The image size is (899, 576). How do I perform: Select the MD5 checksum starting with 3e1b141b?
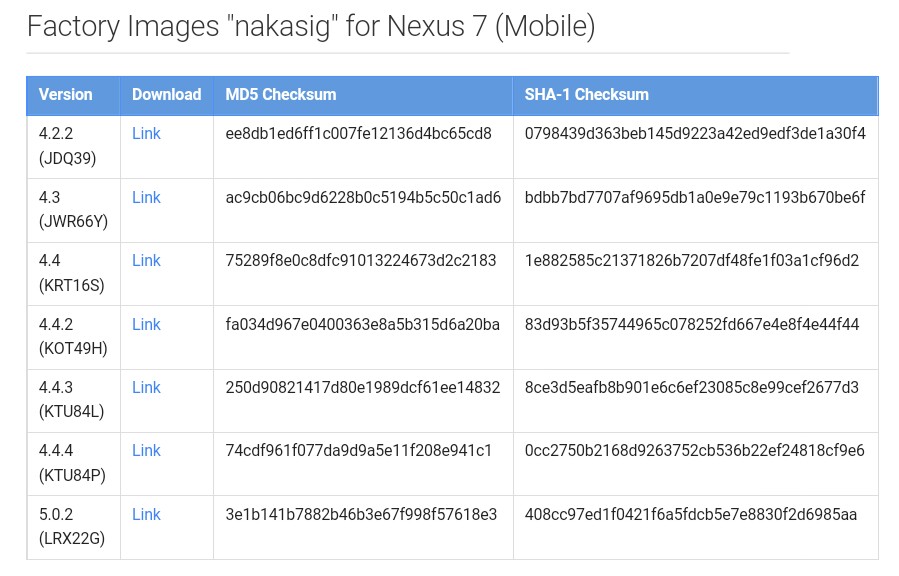point(361,515)
